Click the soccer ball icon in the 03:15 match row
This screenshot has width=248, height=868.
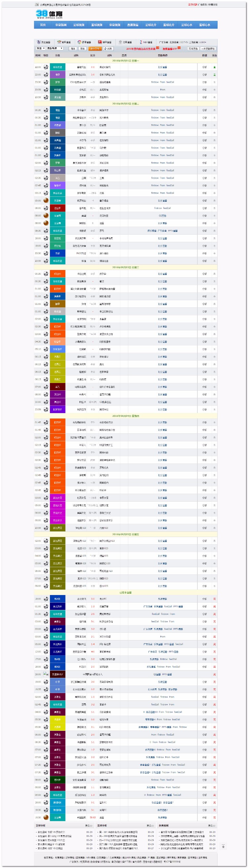point(46,193)
